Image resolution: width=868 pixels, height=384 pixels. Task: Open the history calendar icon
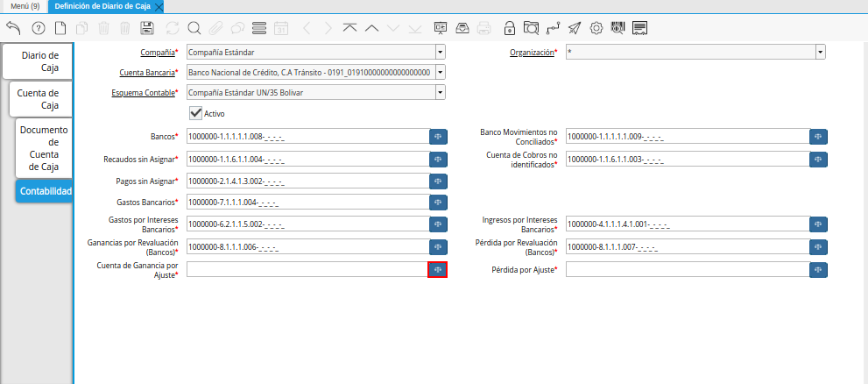281,28
